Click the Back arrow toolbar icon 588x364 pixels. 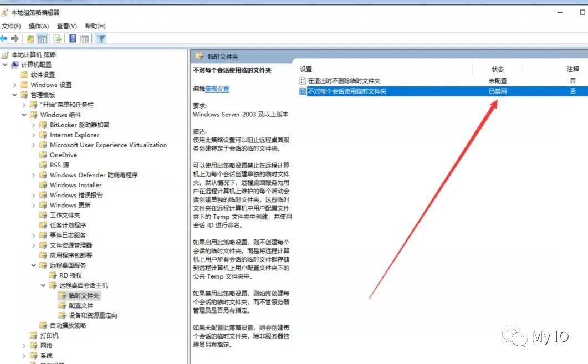pos(4,38)
